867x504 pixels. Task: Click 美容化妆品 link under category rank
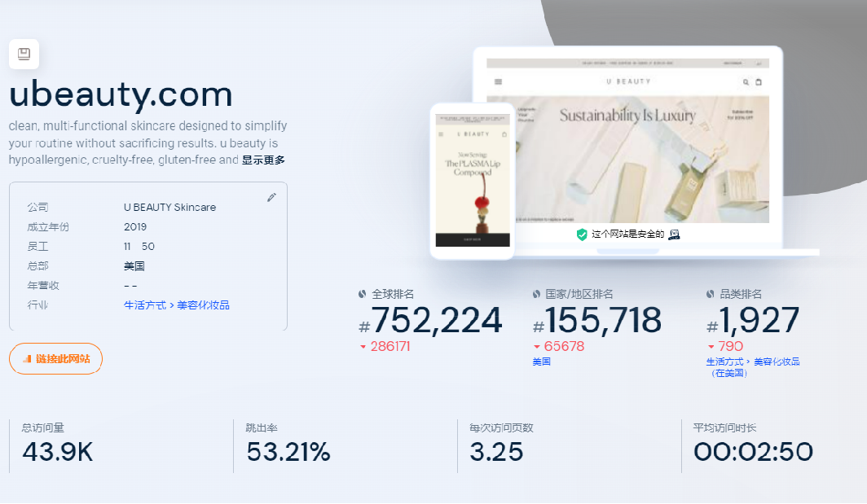pos(777,362)
